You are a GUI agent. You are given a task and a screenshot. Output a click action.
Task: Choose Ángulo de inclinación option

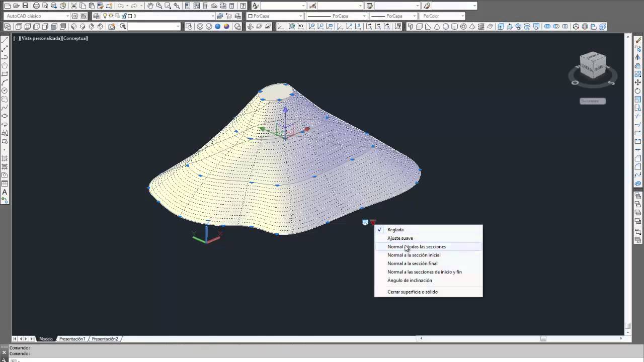click(428, 281)
